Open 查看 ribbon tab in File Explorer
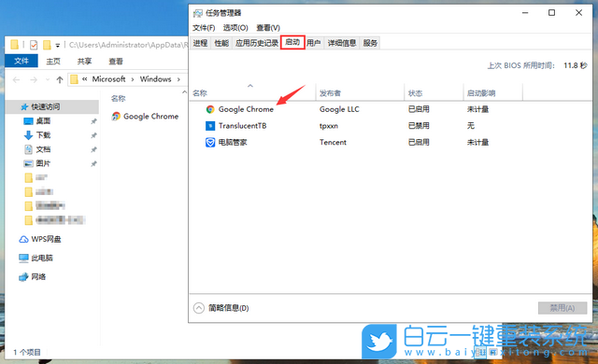Image resolution: width=598 pixels, height=364 pixels. coord(116,62)
